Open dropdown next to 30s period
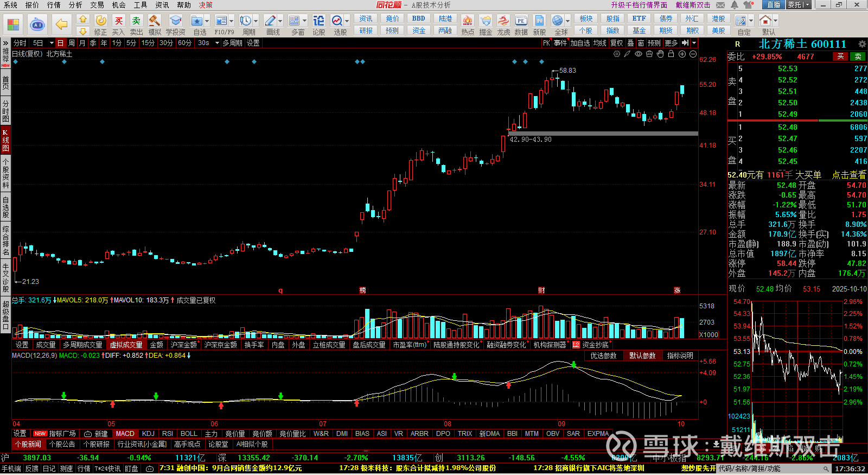The height and width of the screenshot is (475, 868). coord(216,43)
